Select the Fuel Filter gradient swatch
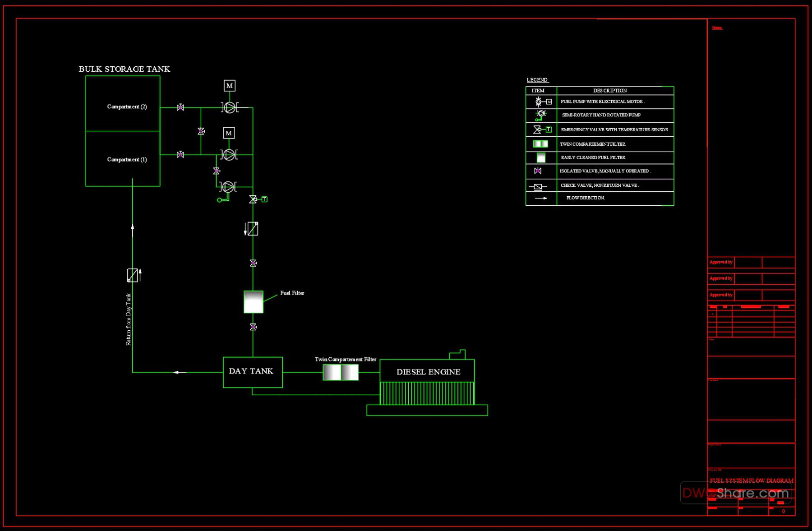The width and height of the screenshot is (812, 531). pos(254,301)
